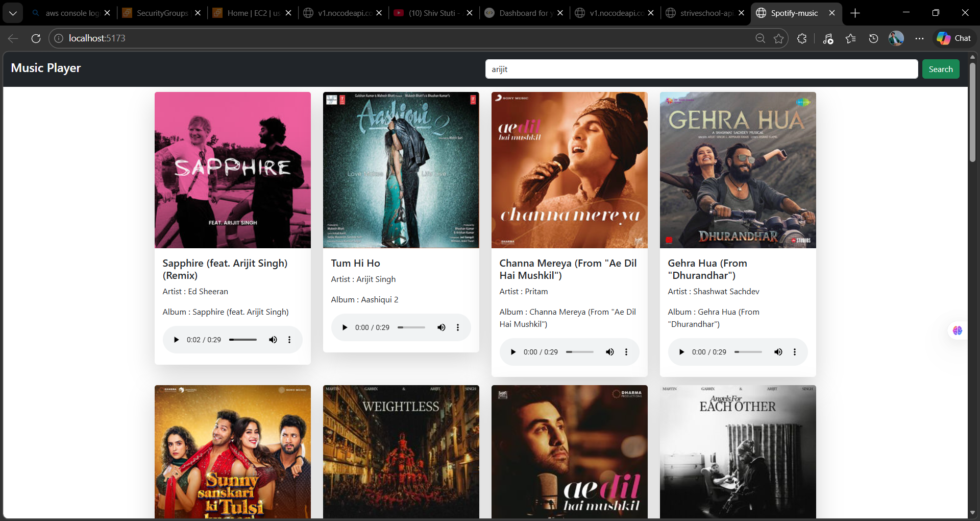The height and width of the screenshot is (521, 980).
Task: Play the Sapphire remix track
Action: (x=176, y=339)
